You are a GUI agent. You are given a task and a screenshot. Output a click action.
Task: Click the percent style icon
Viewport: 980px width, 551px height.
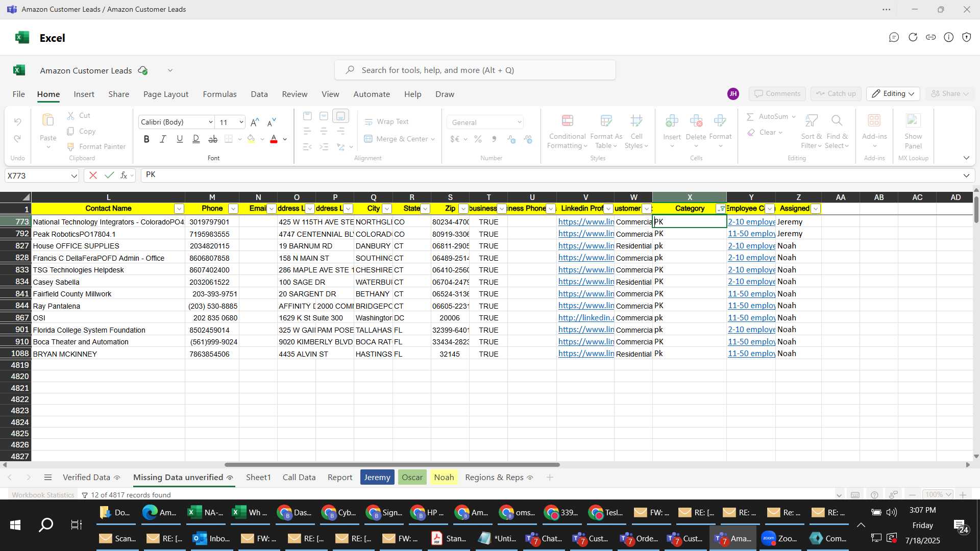pos(478,139)
